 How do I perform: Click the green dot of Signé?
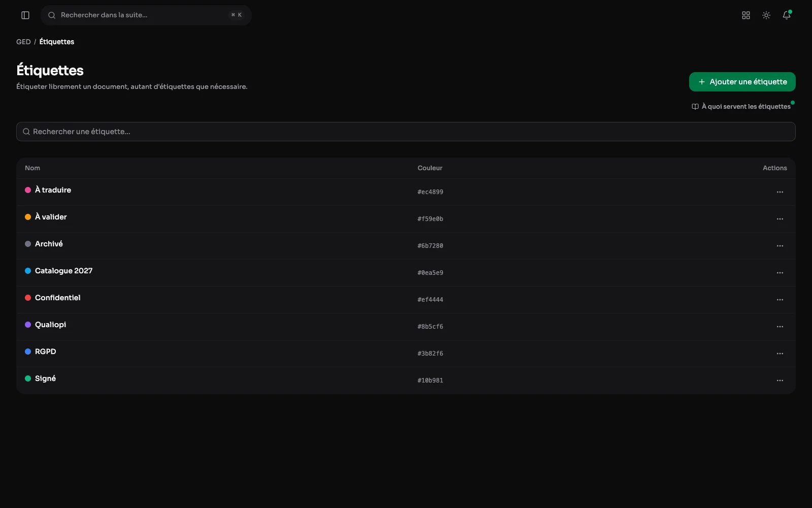pyautogui.click(x=28, y=378)
